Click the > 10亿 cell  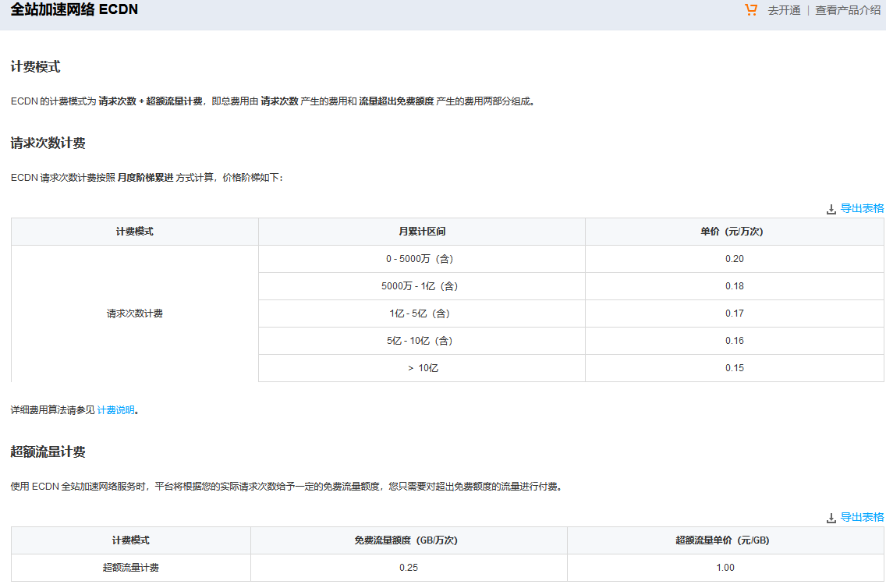(421, 368)
